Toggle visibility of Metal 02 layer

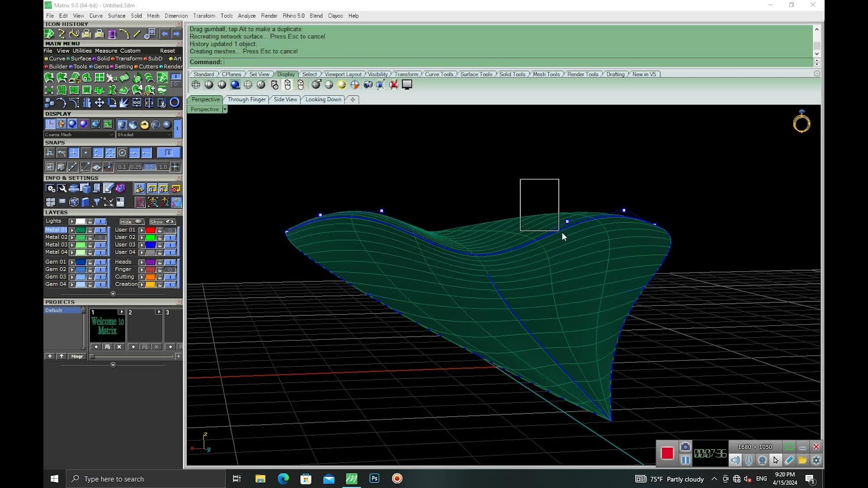point(100,237)
